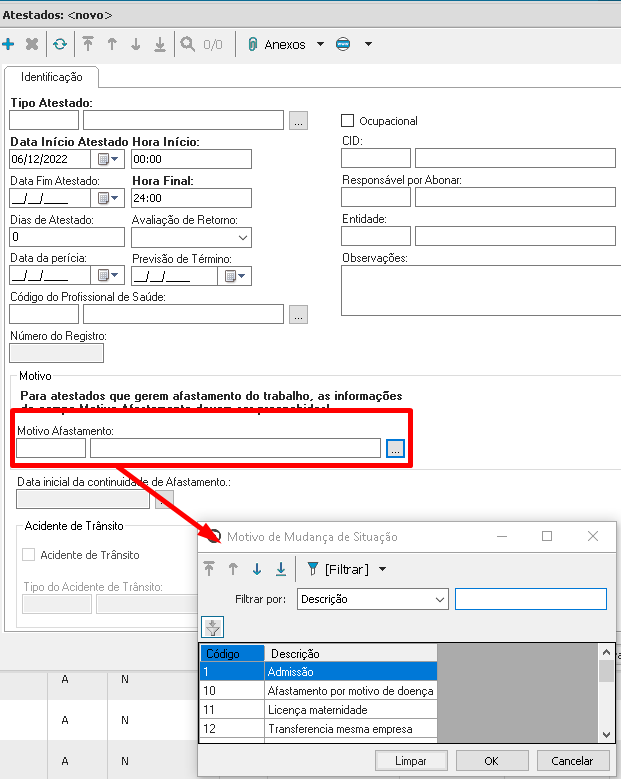The width and height of the screenshot is (621, 779).
Task: Tick the Ocupacional checkbox
Action: 348,121
